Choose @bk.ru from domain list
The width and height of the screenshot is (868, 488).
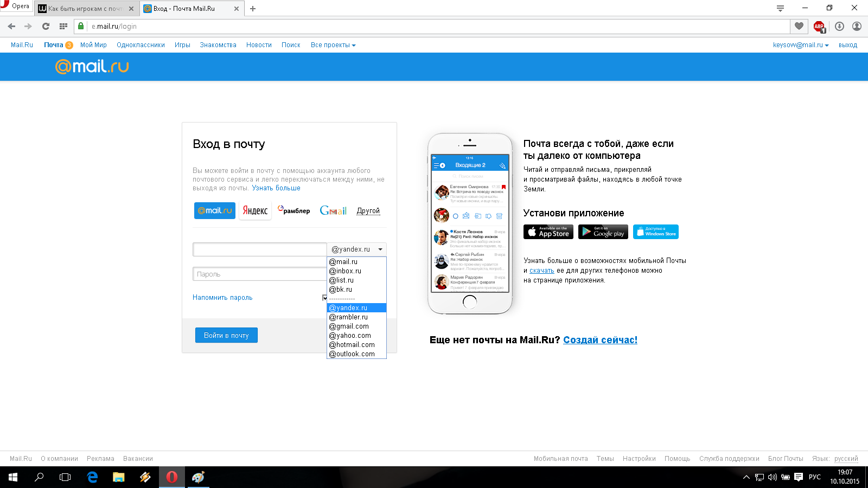tap(357, 290)
